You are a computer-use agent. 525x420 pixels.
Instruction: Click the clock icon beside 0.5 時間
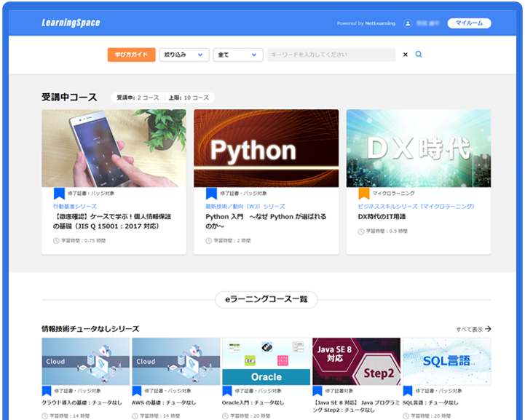(361, 231)
